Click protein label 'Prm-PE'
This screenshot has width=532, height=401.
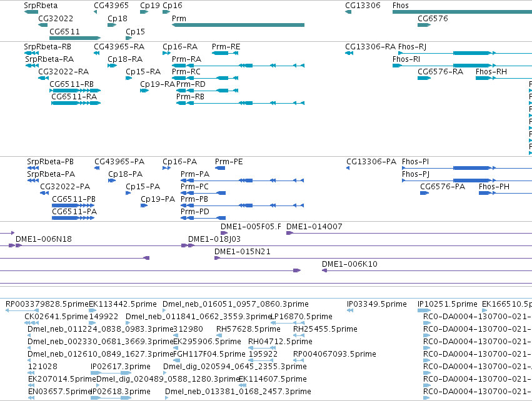pos(229,162)
